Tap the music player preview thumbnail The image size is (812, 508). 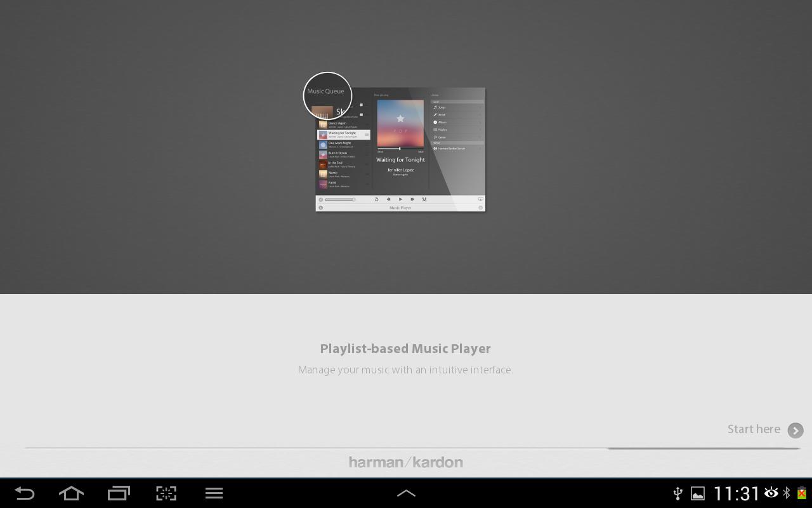click(x=400, y=149)
